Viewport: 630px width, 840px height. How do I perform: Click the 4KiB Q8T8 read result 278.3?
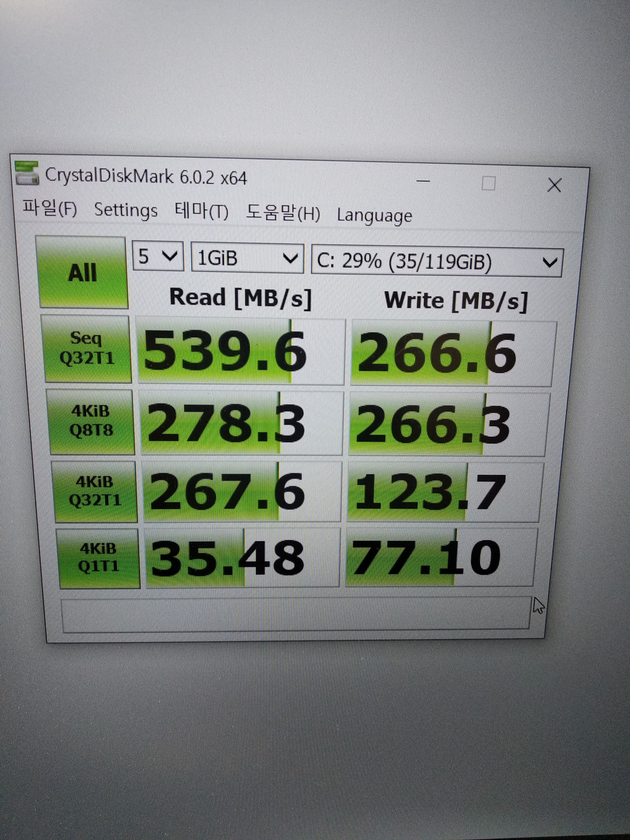tap(242, 423)
